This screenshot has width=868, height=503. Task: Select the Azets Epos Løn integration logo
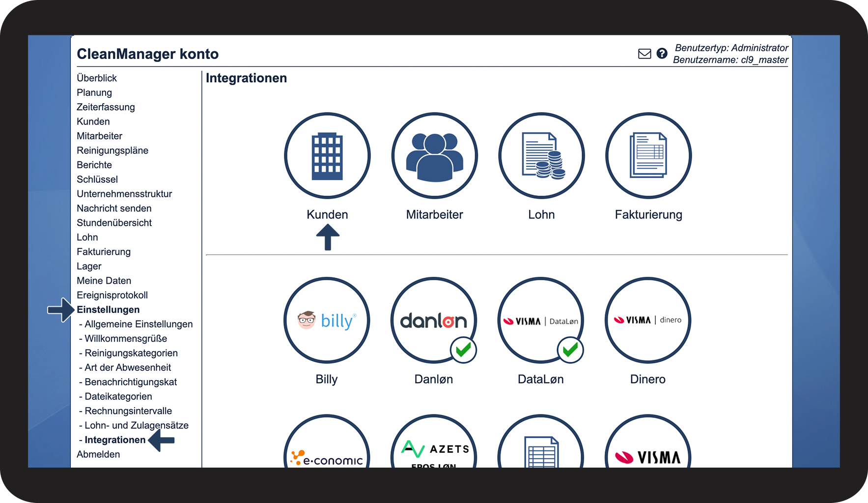click(x=434, y=442)
